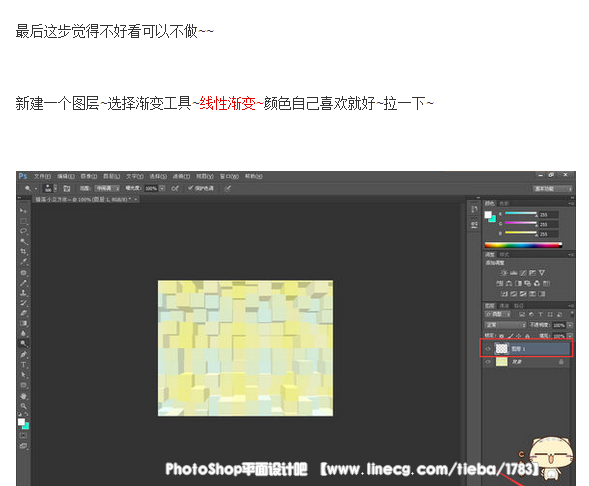The image size is (589, 486).
Task: Open the Filter menu
Action: click(181, 176)
